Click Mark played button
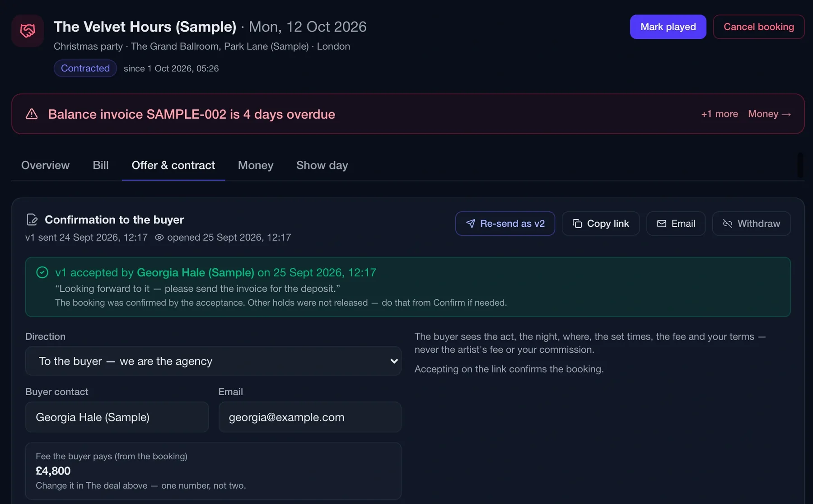 click(668, 27)
